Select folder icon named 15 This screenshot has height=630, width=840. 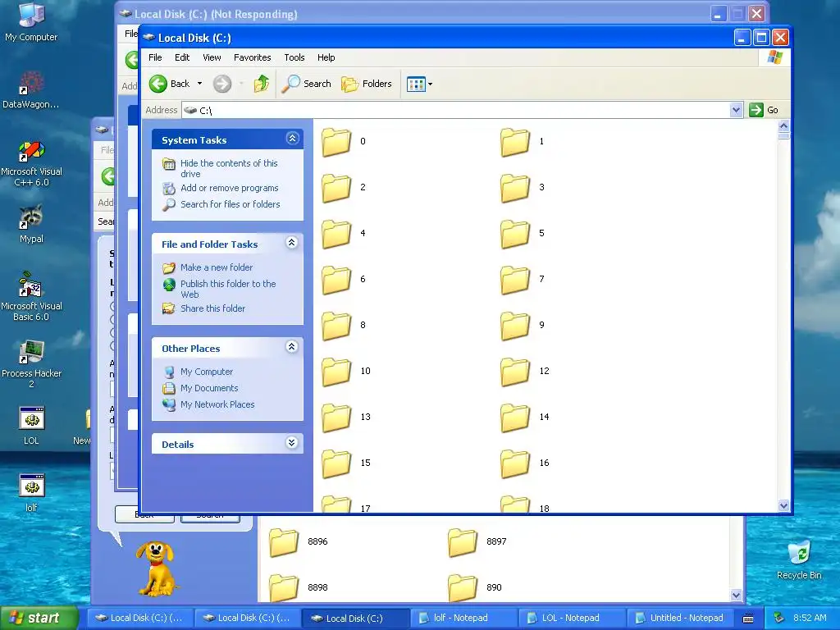pyautogui.click(x=336, y=464)
